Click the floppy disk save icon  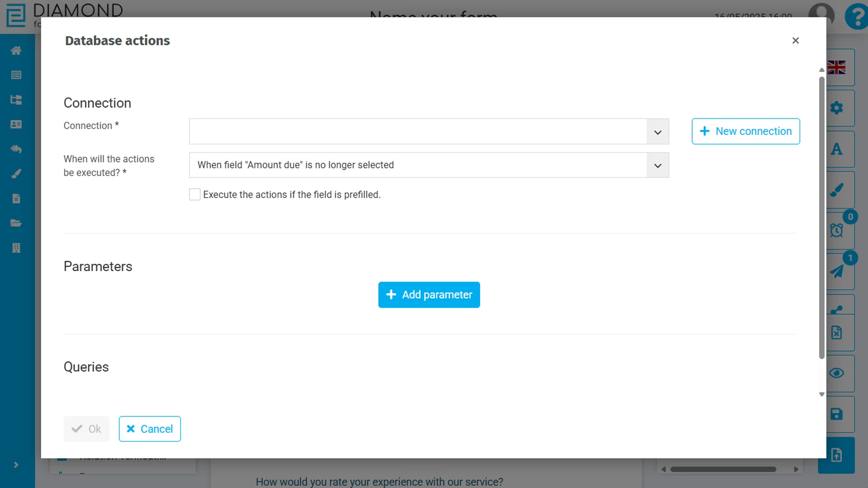(836, 414)
